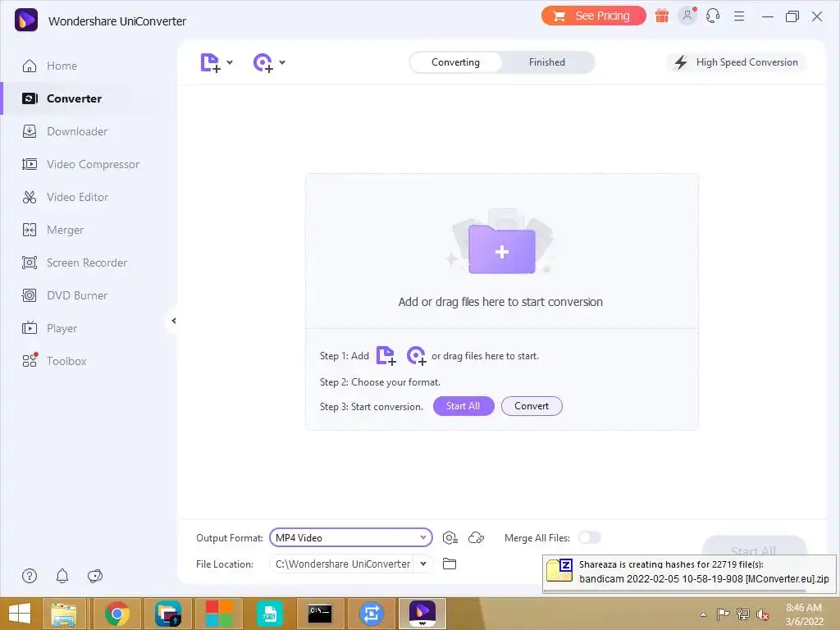Viewport: 840px width, 630px height.
Task: Click the Shareaza hashing notification
Action: click(689, 573)
